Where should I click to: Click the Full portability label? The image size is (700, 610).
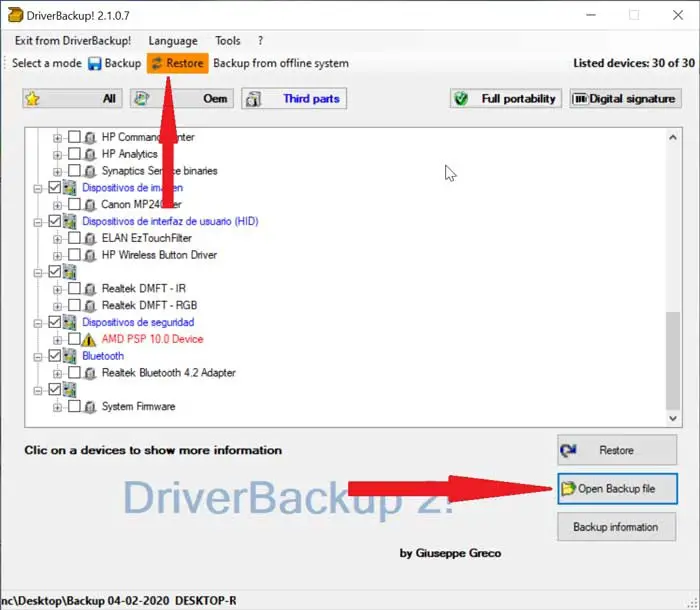tap(518, 99)
